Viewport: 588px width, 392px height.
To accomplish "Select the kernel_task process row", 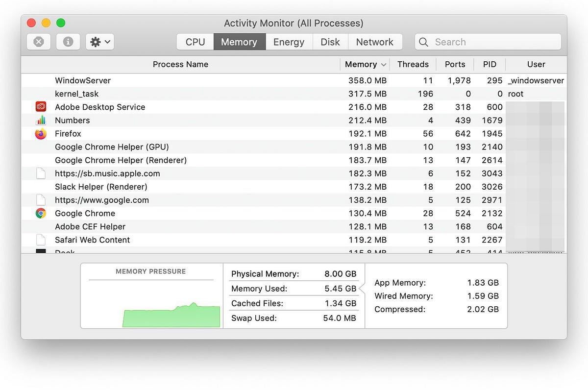I will pyautogui.click(x=294, y=94).
